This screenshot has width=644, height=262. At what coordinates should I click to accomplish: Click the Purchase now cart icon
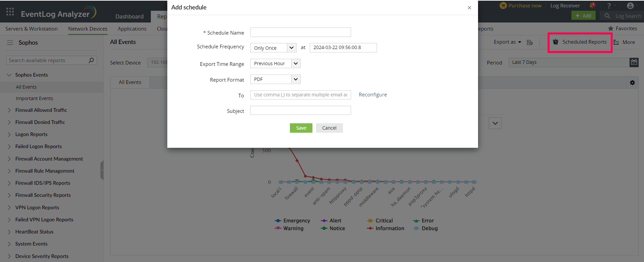coord(503,5)
